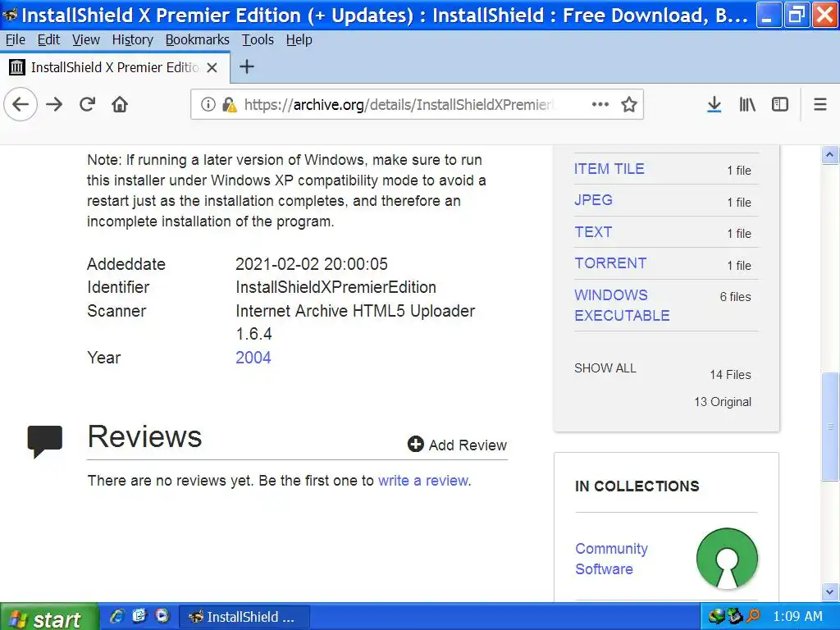Click the second system tray icon
840x630 pixels.
pyautogui.click(x=734, y=617)
